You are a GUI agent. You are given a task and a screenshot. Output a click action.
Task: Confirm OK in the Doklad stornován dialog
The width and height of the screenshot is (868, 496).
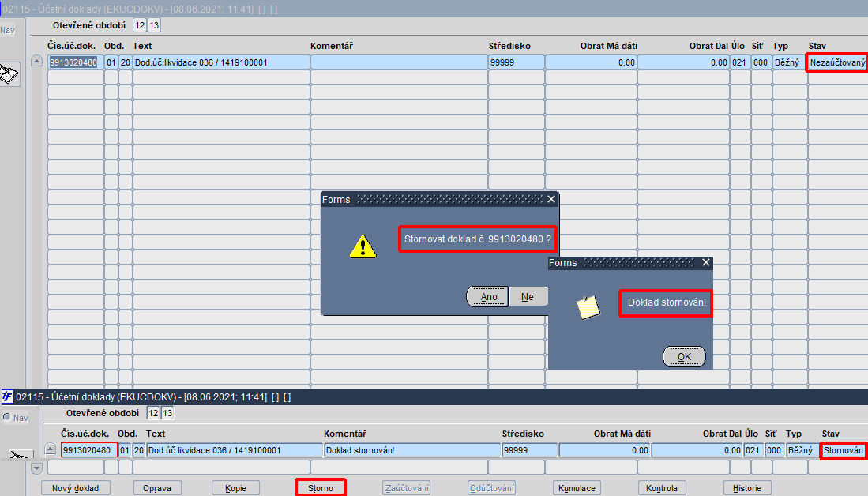tap(684, 356)
